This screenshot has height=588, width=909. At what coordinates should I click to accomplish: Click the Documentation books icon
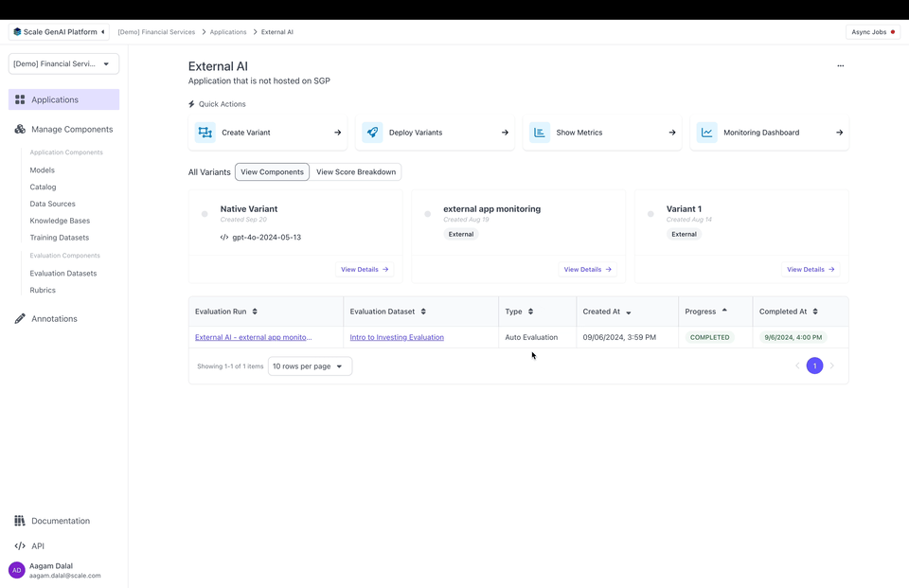(20, 521)
